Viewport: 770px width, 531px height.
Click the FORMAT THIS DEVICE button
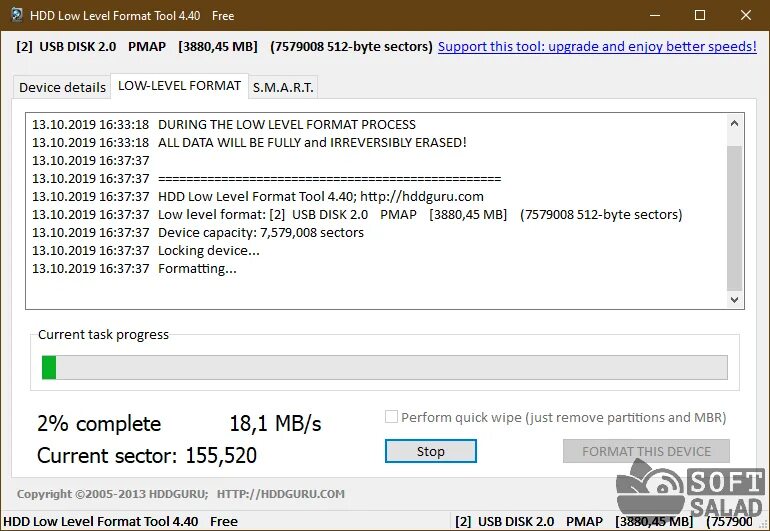pyautogui.click(x=646, y=451)
